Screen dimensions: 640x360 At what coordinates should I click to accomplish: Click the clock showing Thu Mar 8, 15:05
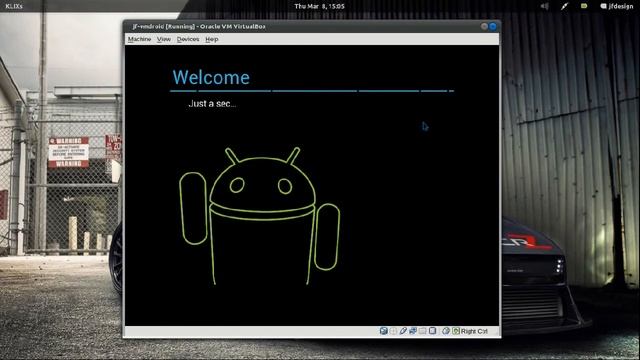[320, 6]
